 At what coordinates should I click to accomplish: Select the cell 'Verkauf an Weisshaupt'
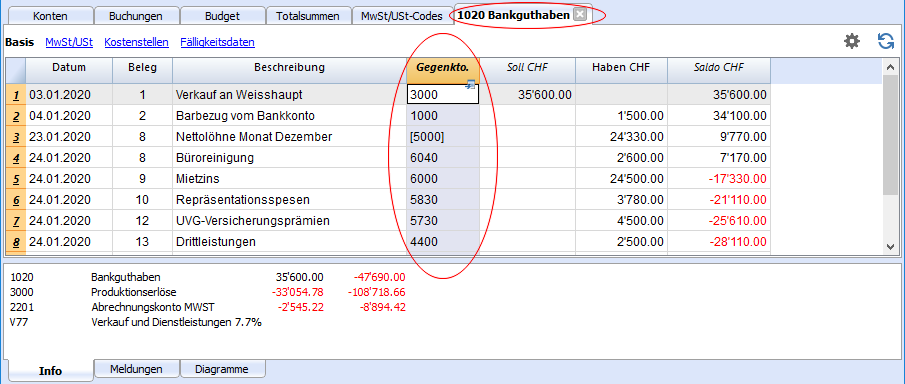coord(289,94)
